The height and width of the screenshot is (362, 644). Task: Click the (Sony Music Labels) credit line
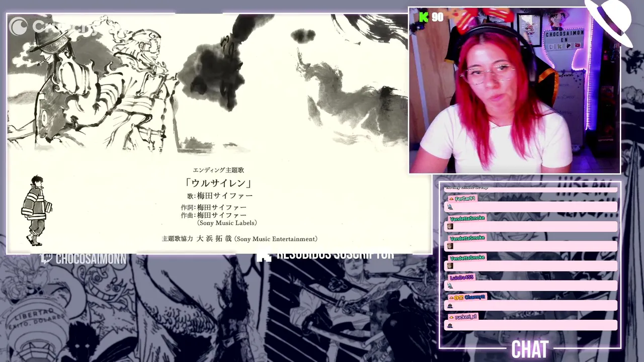click(x=227, y=223)
